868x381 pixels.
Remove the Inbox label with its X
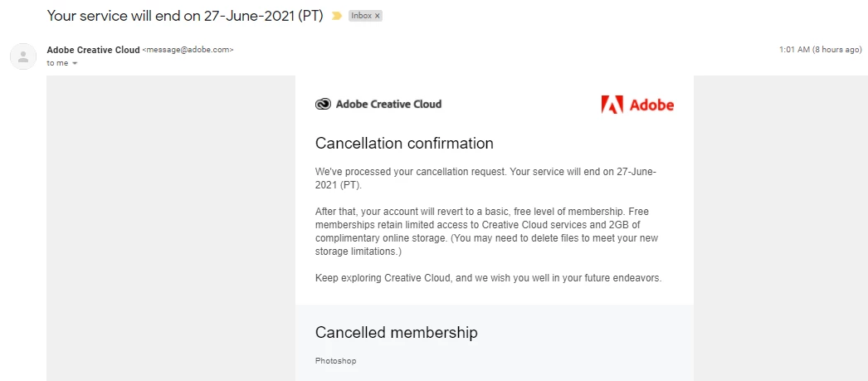click(378, 16)
